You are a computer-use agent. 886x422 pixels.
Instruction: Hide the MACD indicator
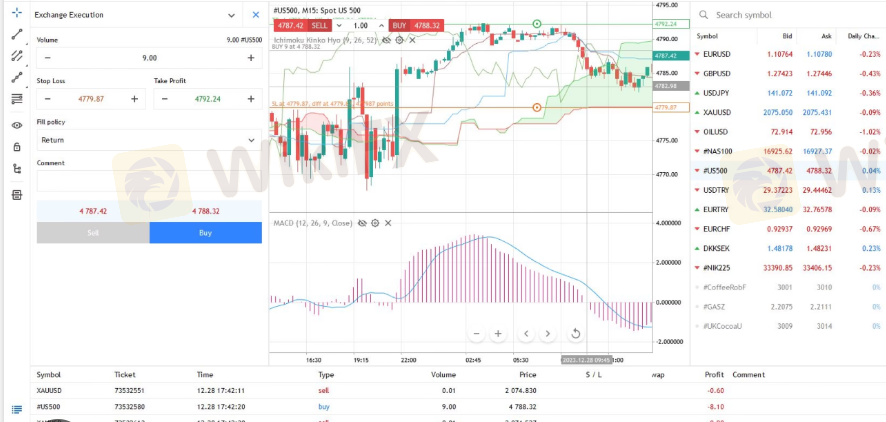point(362,223)
